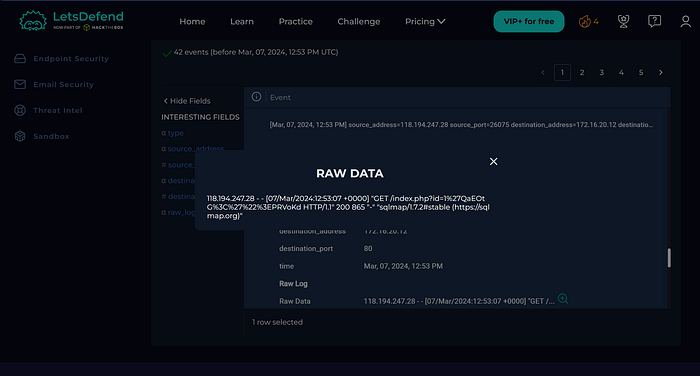
Task: Navigate to Challenge
Action: coord(358,21)
